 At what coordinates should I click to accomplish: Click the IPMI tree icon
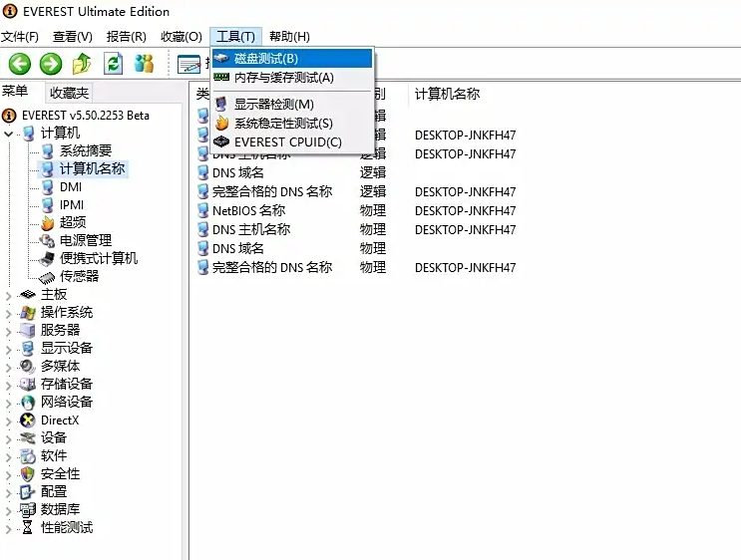47,205
